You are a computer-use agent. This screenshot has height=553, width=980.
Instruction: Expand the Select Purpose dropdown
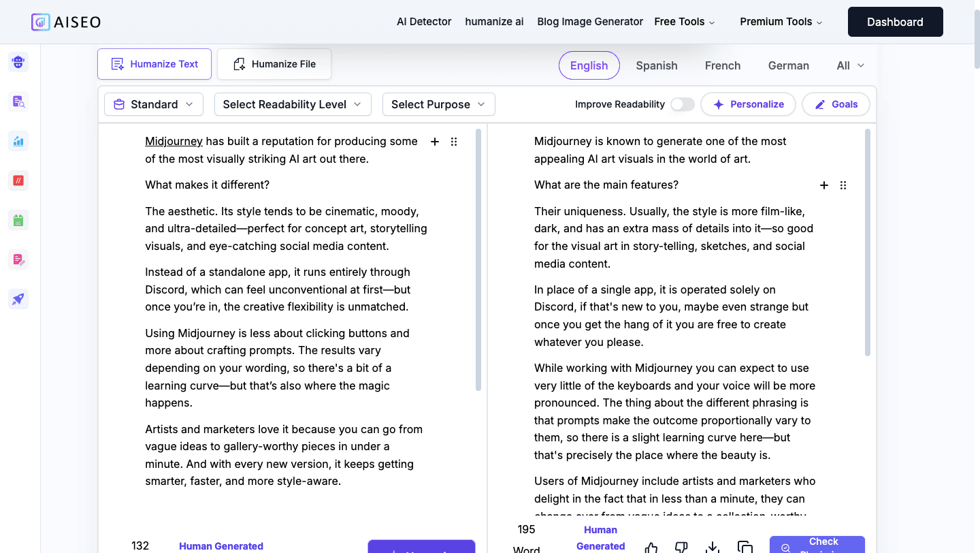point(438,104)
